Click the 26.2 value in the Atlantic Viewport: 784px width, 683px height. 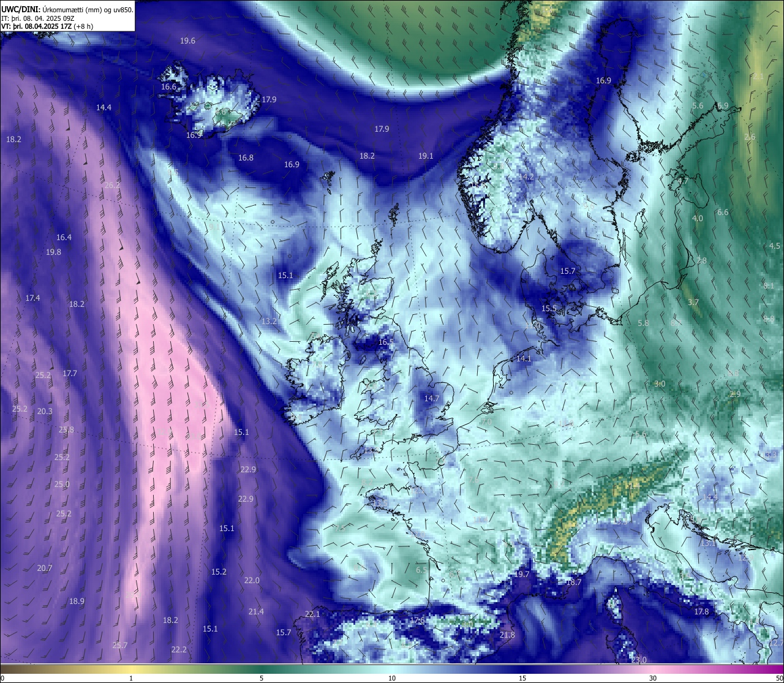(112, 186)
